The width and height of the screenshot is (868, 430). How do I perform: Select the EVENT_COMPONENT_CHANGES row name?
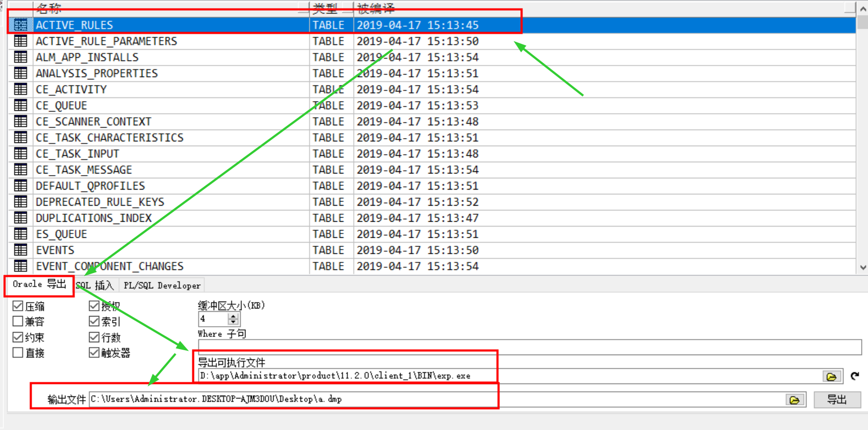109,266
